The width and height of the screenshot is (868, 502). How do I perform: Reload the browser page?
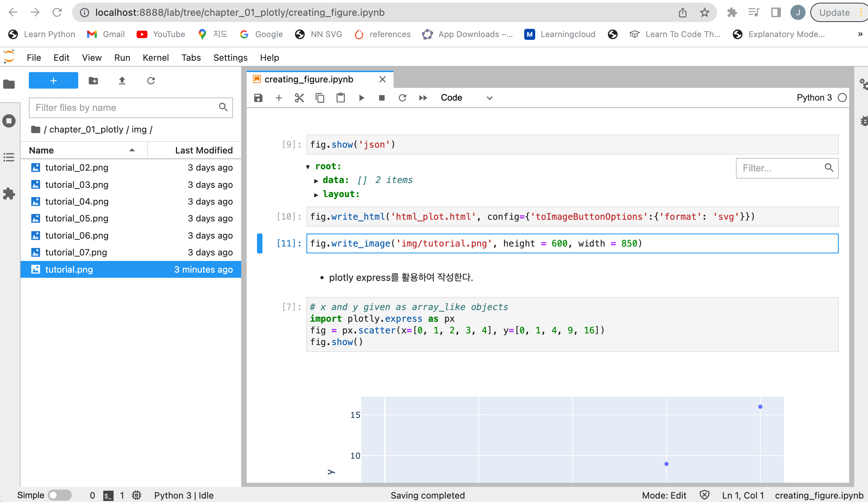point(57,12)
